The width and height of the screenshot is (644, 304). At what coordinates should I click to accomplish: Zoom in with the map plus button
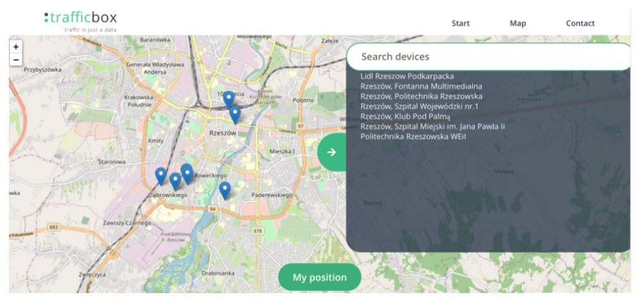(x=15, y=47)
